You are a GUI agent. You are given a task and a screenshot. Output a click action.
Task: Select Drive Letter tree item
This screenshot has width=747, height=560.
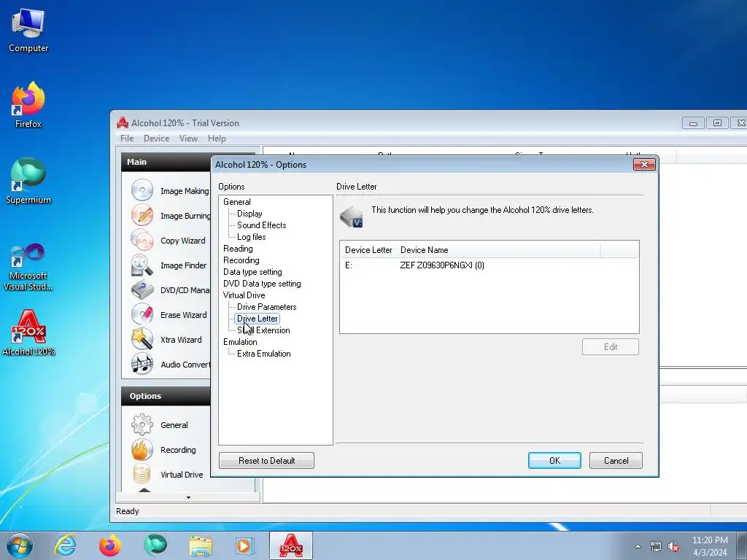click(x=258, y=319)
